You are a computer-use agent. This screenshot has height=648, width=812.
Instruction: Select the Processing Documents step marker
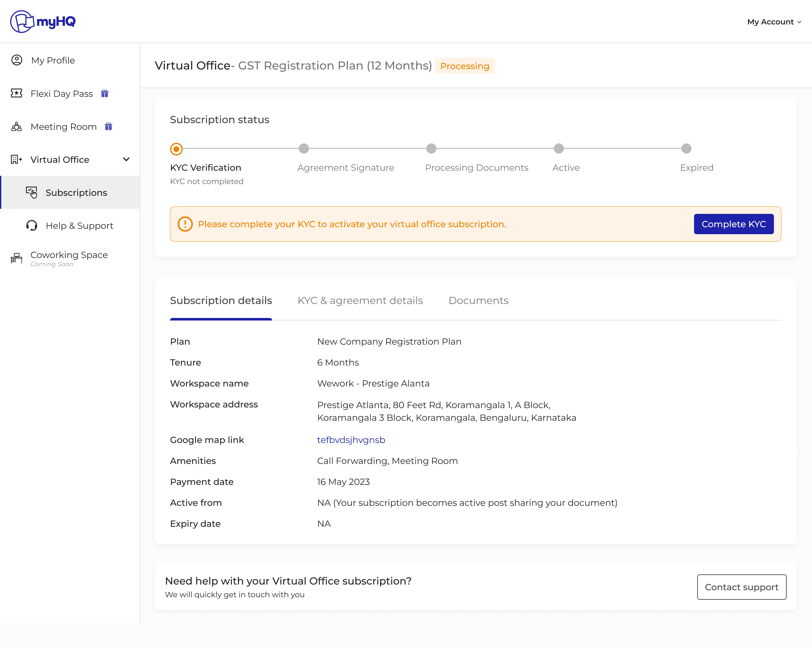pos(431,149)
